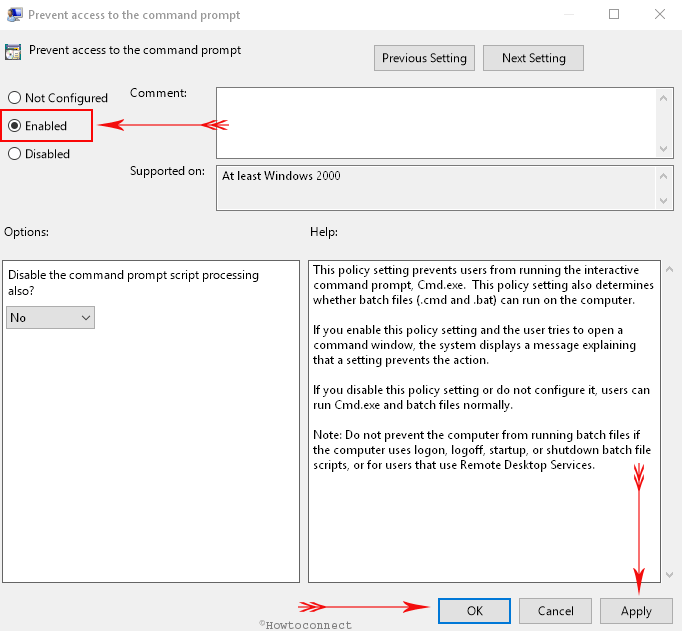The image size is (682, 631).
Task: Go to Next Setting
Action: click(533, 58)
